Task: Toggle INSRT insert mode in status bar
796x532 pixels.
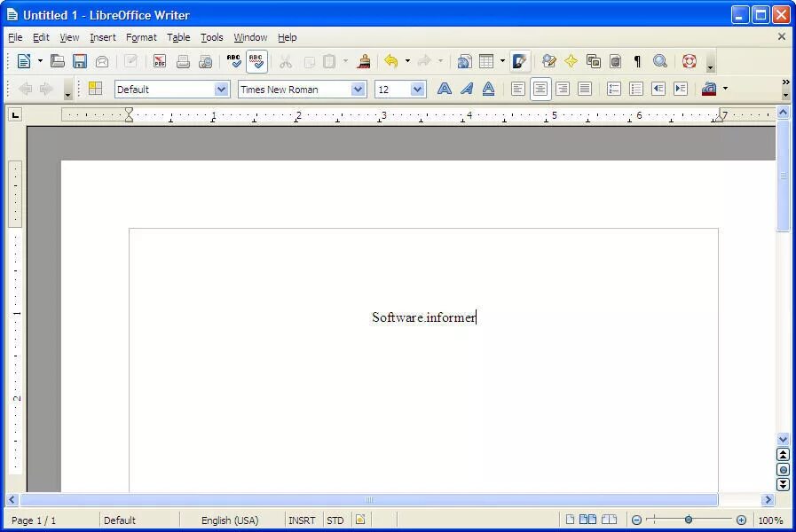Action: [302, 520]
